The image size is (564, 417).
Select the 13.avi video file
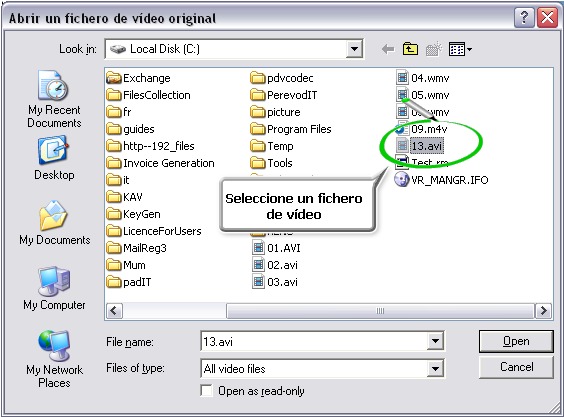coord(420,146)
